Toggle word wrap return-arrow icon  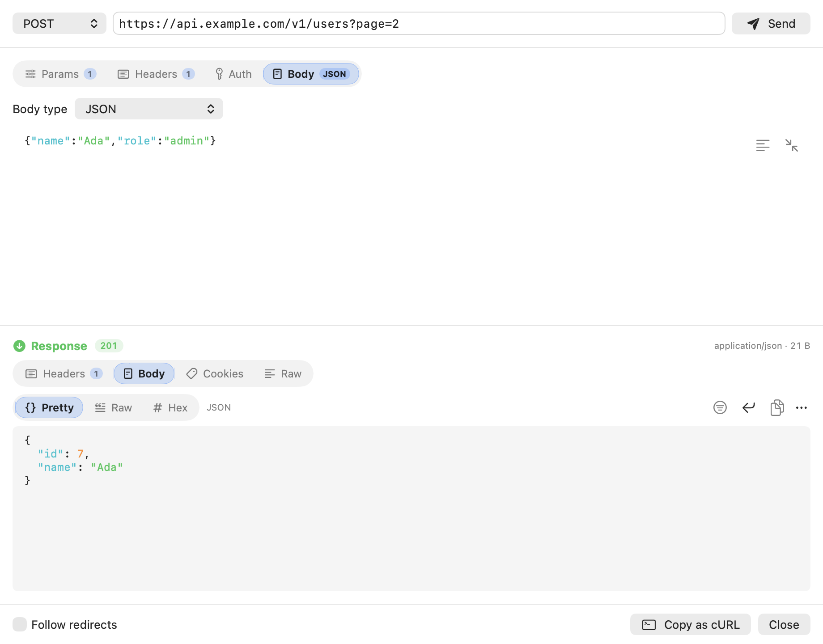[x=748, y=407]
